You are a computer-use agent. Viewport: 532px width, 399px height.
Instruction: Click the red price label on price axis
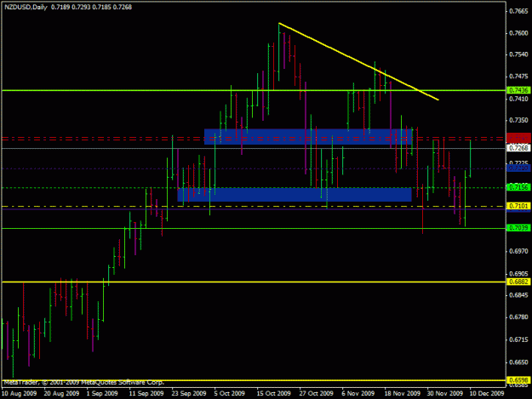click(518, 138)
